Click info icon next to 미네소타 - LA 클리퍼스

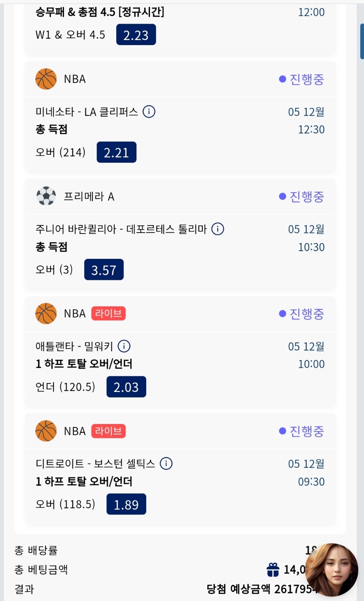[149, 112]
